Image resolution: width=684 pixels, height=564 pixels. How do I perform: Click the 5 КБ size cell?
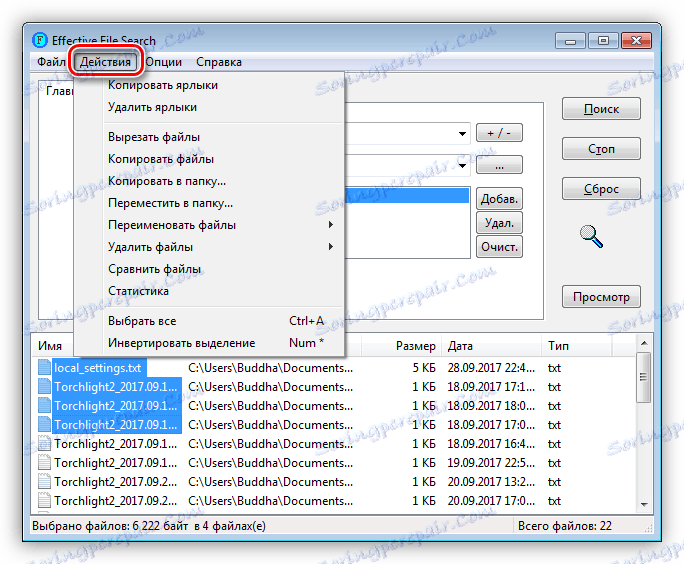coord(424,368)
